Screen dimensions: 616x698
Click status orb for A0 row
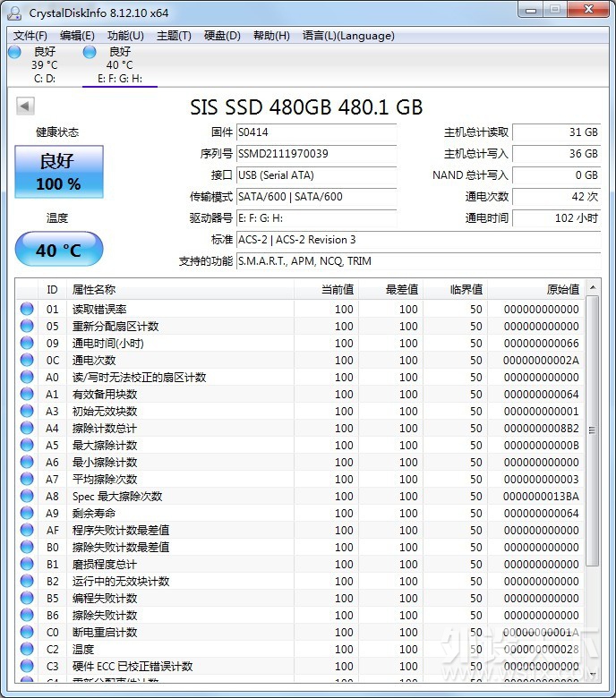coord(27,377)
